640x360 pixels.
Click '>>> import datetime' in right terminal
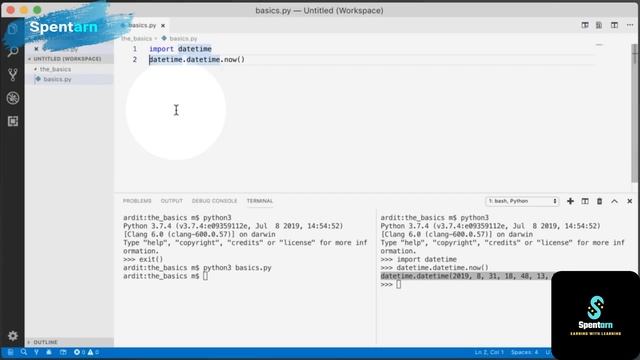click(x=419, y=260)
